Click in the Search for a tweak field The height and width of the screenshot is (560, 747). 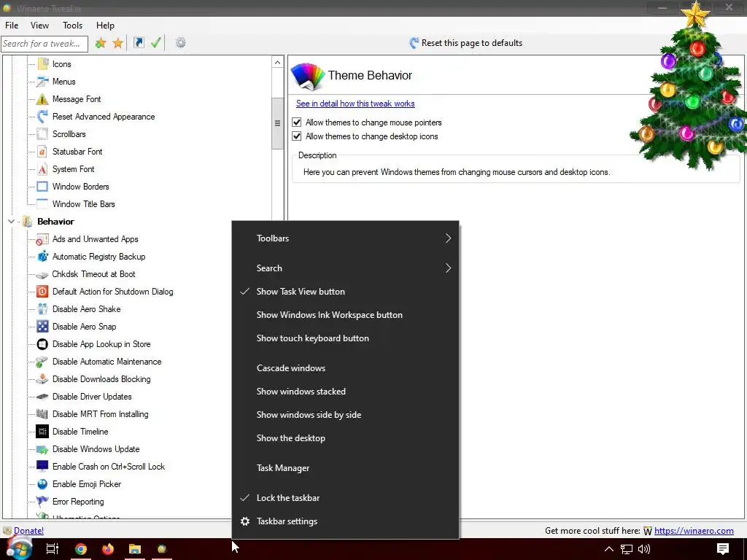coord(44,44)
